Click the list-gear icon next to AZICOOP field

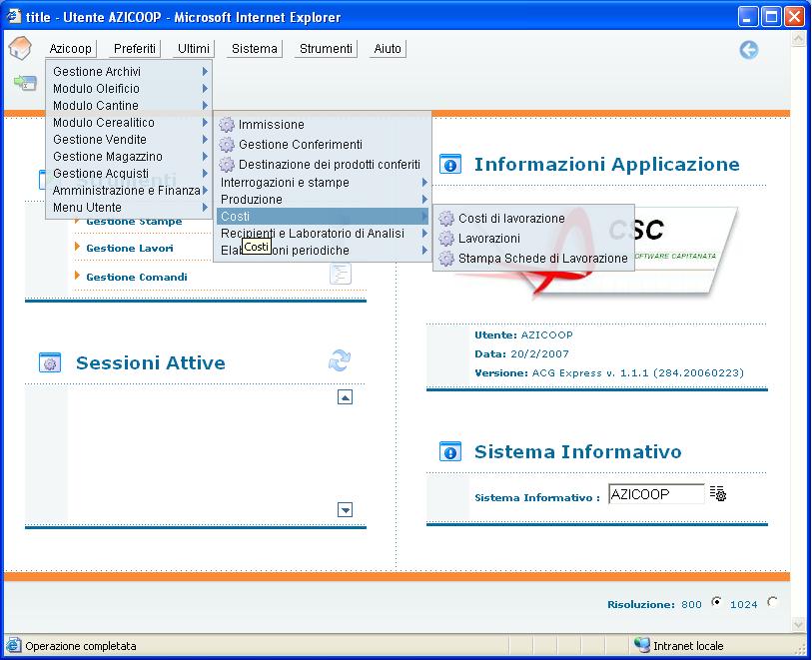718,493
